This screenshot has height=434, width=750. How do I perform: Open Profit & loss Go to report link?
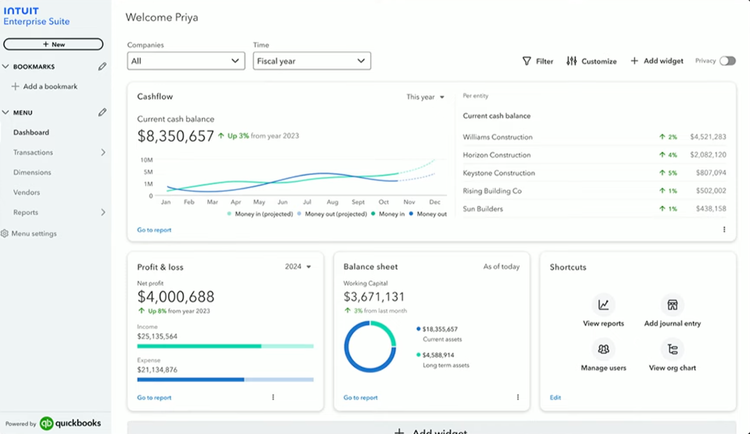point(154,398)
